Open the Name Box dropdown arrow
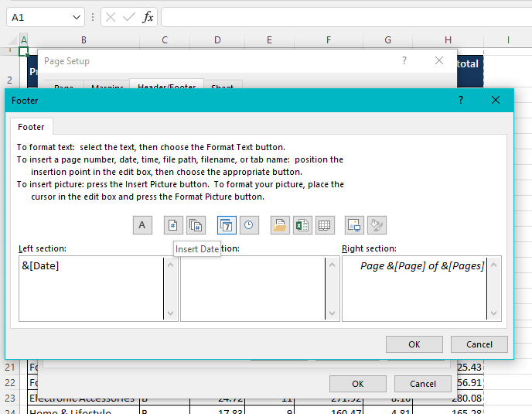Viewport: 532px width, 414px height. (77, 17)
